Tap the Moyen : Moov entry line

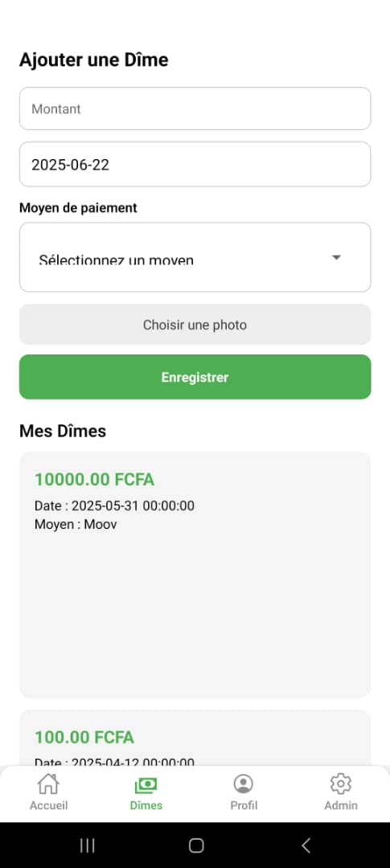point(76,524)
